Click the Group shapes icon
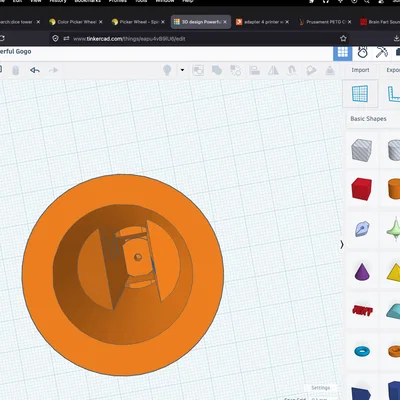Viewport: 400px width, 400px height. point(217,70)
